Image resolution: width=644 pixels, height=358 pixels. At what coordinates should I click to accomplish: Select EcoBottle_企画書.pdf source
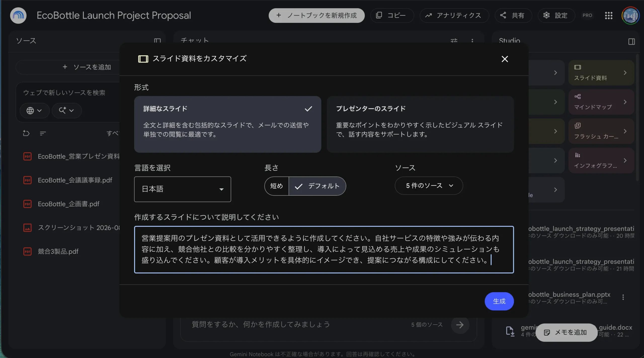pos(68,204)
